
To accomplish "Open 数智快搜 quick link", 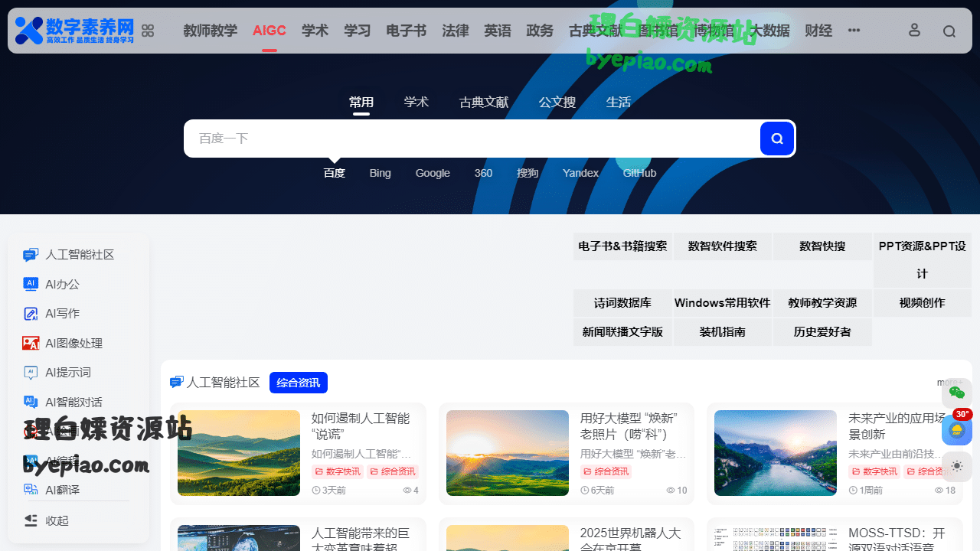I will click(822, 246).
